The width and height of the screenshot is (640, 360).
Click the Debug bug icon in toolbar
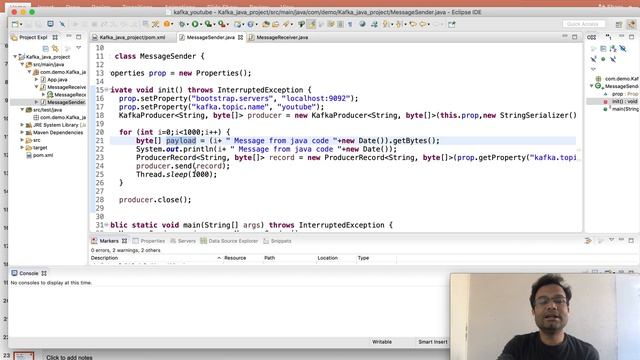(182, 24)
